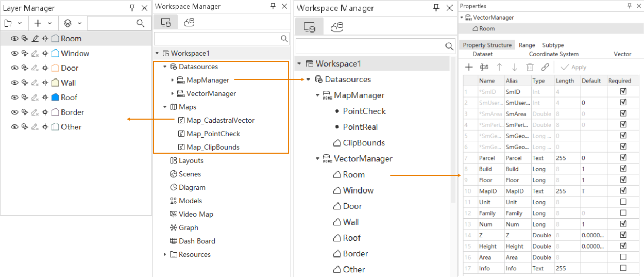Click the move field down arrow icon
Screen dimensions: 644x277
(x=514, y=67)
